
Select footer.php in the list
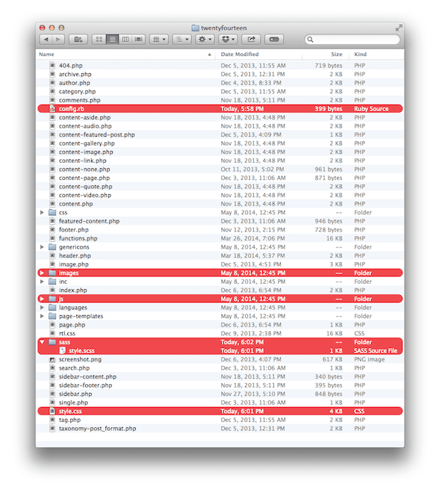point(220,230)
